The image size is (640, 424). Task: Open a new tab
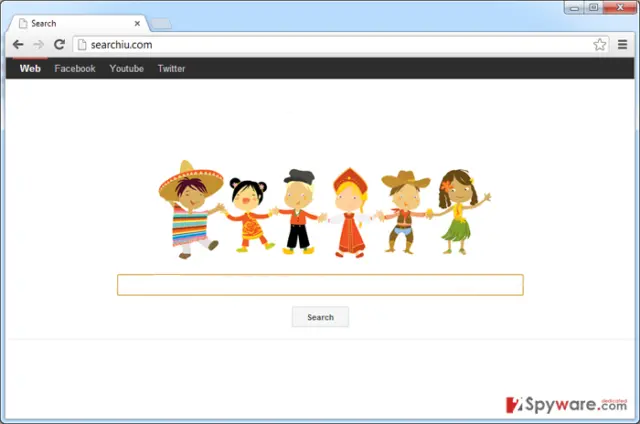click(x=161, y=24)
